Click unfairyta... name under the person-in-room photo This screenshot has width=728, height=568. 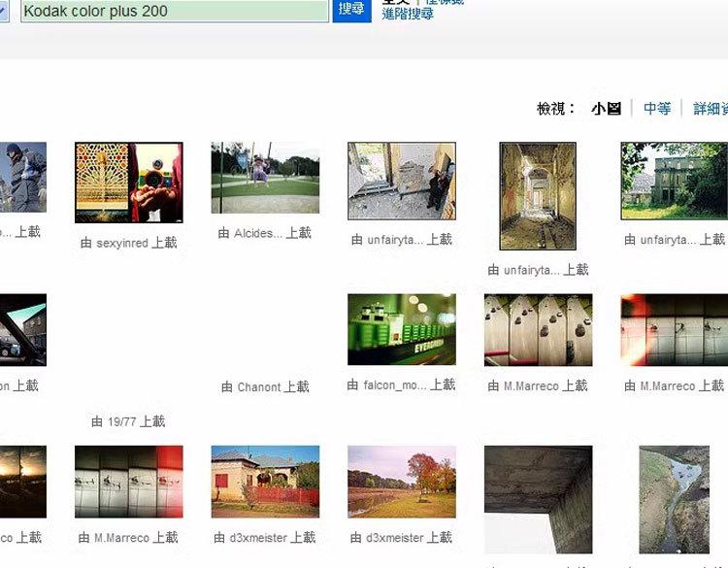[395, 240]
